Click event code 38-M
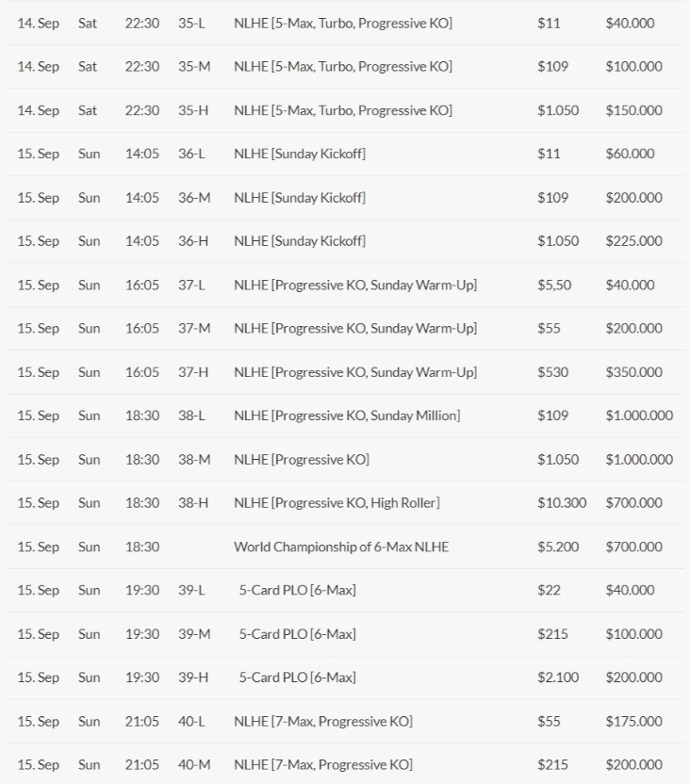This screenshot has width=690, height=784. click(194, 460)
